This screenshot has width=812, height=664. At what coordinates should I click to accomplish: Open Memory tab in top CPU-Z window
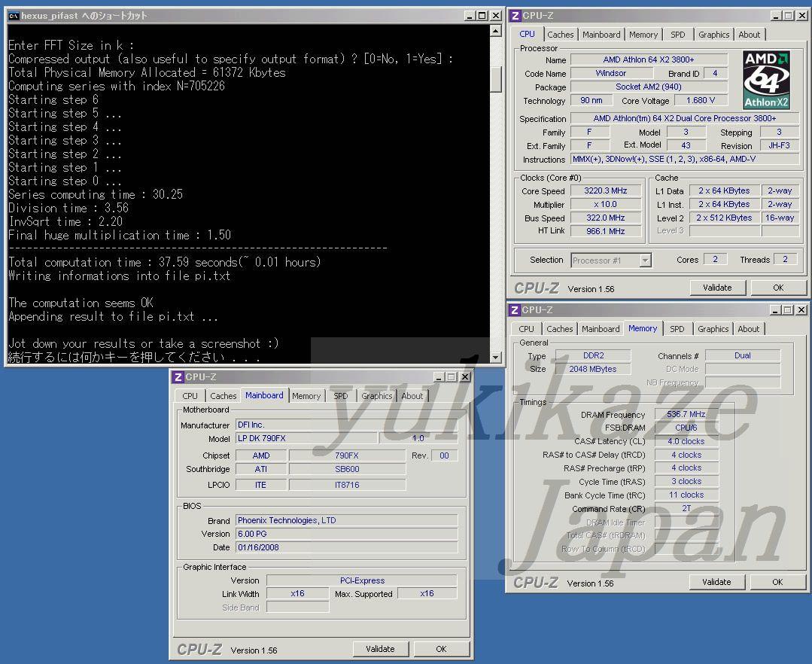[643, 35]
